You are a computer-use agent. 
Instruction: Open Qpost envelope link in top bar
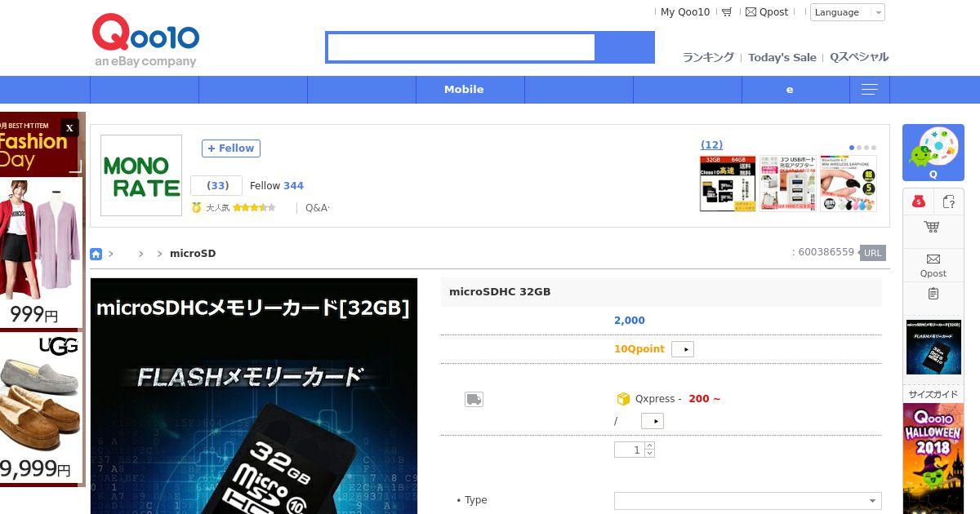coord(767,12)
